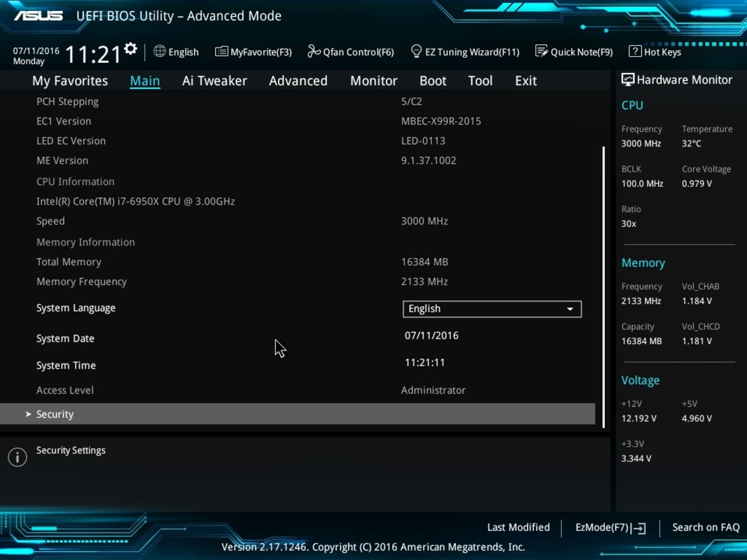Show Hot Keys text label
The width and height of the screenshot is (747, 560).
[662, 52]
